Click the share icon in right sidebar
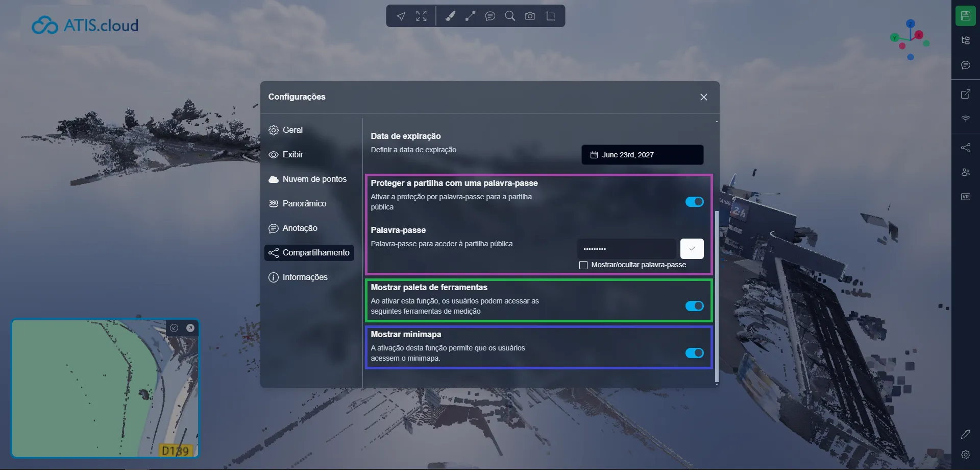 coord(965,148)
